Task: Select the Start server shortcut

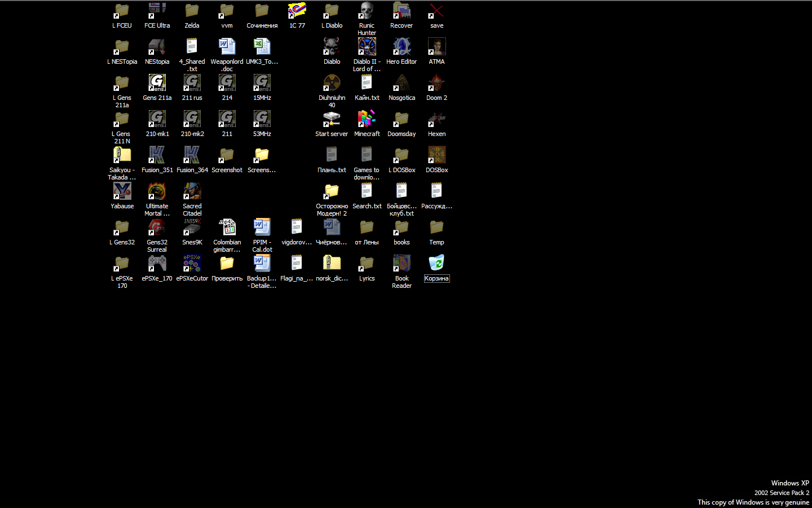Action: (332, 120)
